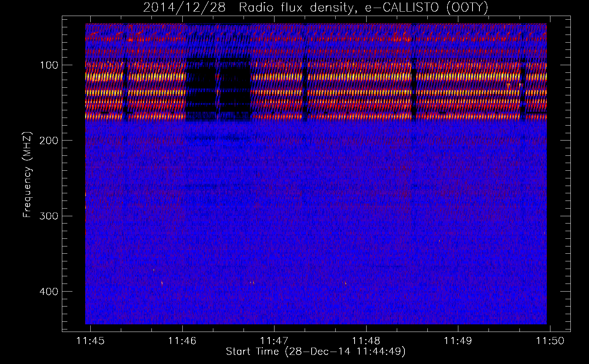Click the 'Frequency (MHZ)' axis label
Image resolution: width=589 pixels, height=364 pixels.
27,174
